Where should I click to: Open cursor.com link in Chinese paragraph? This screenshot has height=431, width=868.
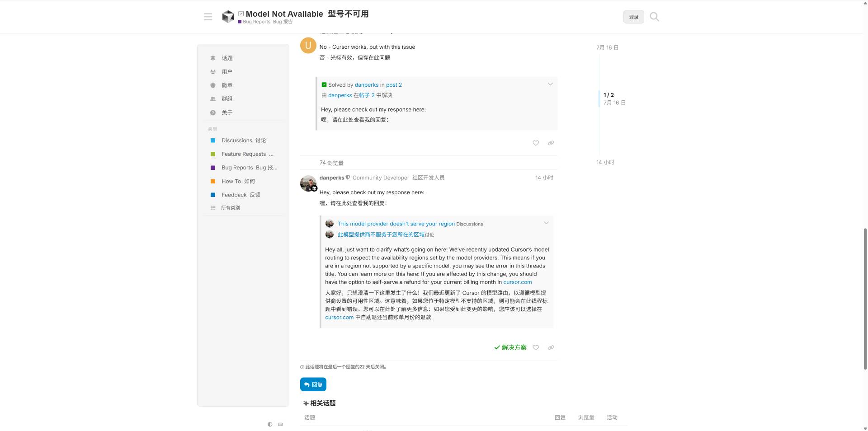coord(339,317)
